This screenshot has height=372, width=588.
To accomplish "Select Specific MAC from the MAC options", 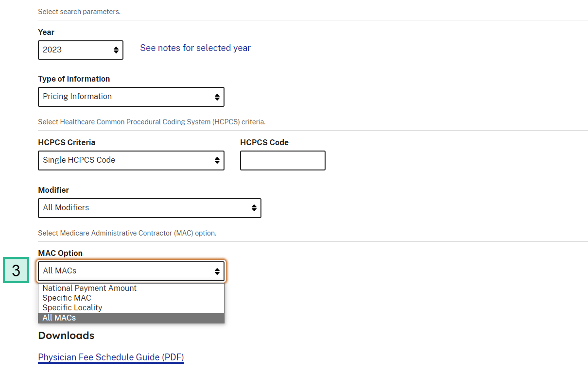I will (67, 298).
